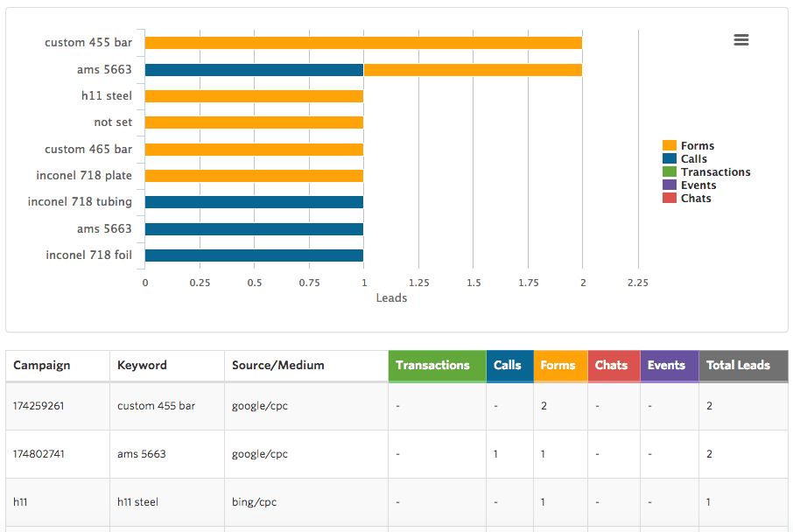This screenshot has height=532, width=793.
Task: Select google/cpc cell in ams 5663 row
Action: [x=306, y=454]
